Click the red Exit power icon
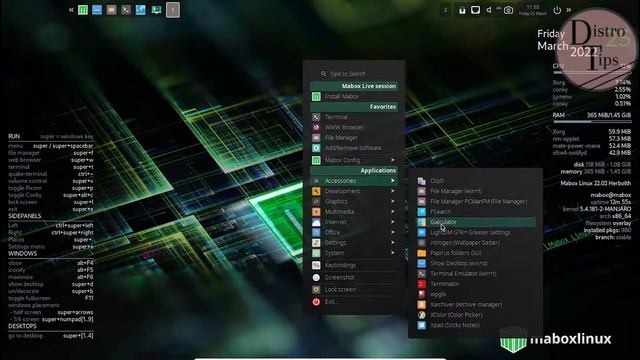 (316, 302)
